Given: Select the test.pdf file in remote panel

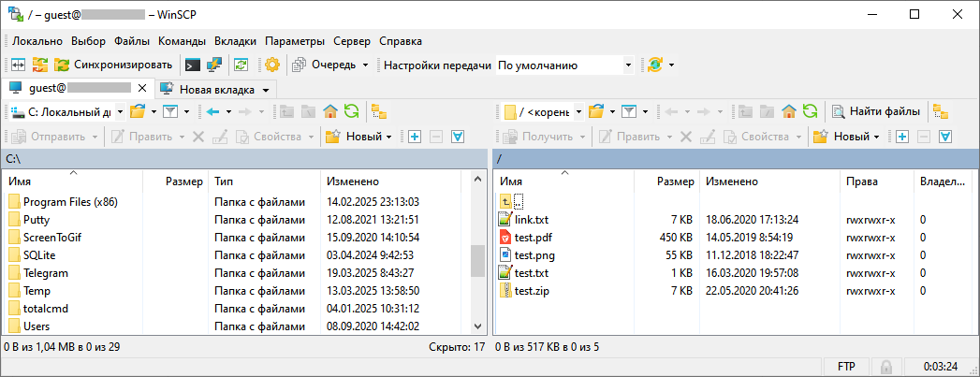Looking at the screenshot, I should click(533, 237).
